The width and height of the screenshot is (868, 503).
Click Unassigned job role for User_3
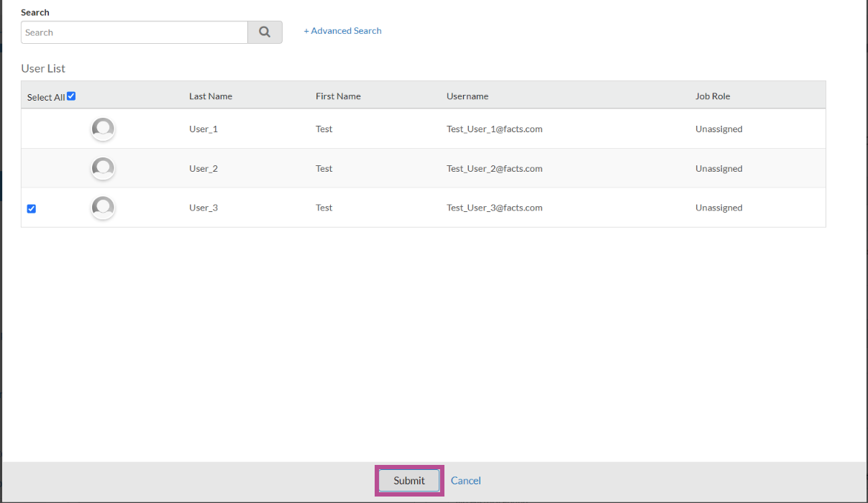click(718, 208)
